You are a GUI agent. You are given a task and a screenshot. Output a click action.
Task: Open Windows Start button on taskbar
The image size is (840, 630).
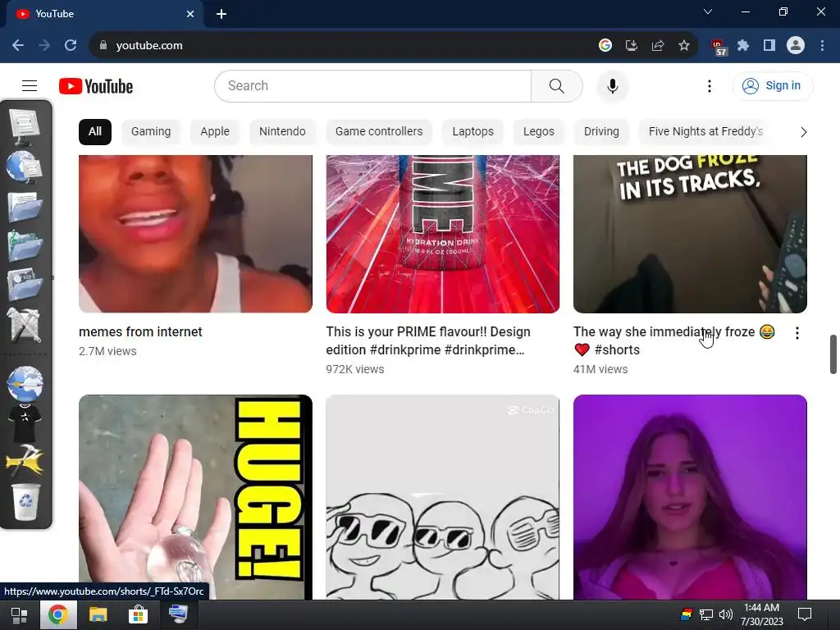20,615
